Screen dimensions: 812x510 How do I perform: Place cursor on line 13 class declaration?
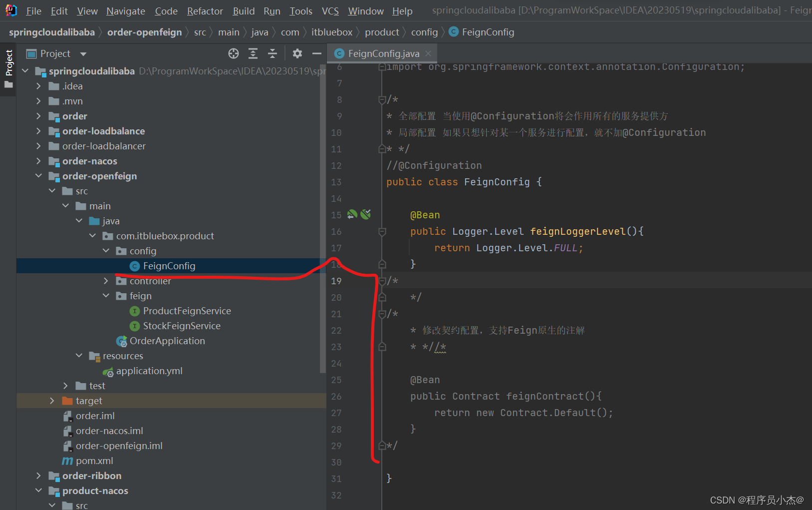464,182
